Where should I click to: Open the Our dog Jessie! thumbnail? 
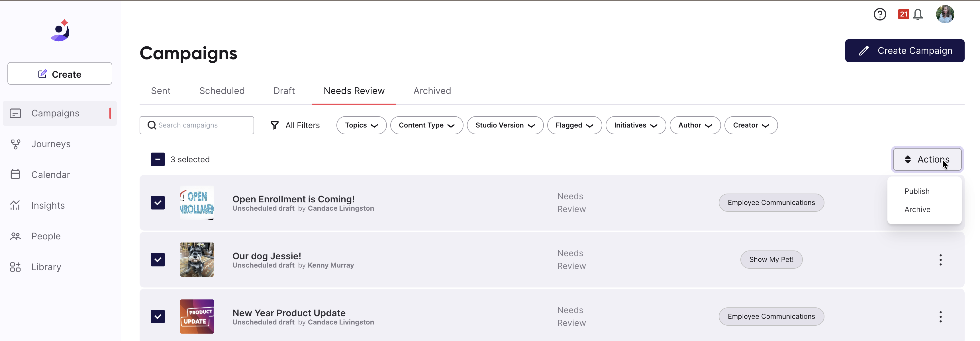click(197, 260)
